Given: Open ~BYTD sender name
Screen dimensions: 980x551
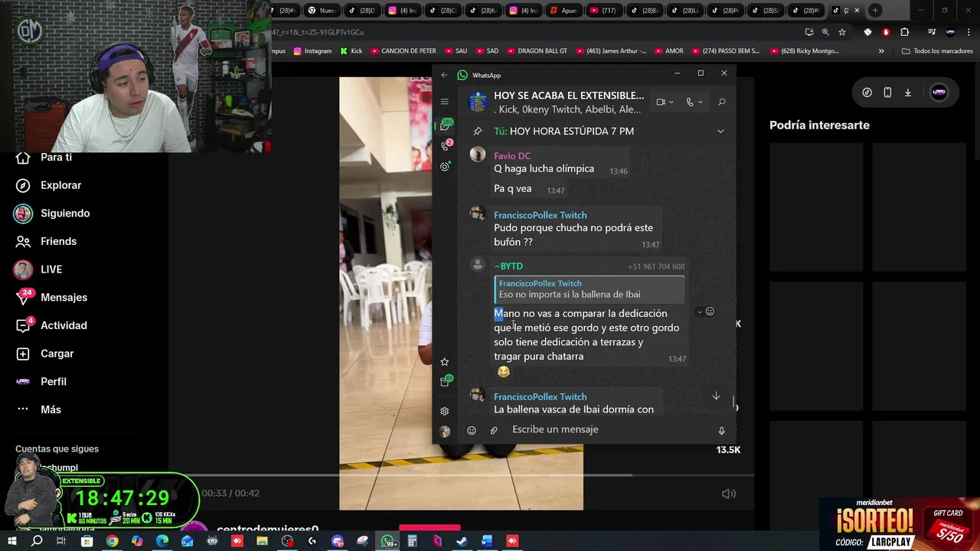Looking at the screenshot, I should pyautogui.click(x=508, y=266).
